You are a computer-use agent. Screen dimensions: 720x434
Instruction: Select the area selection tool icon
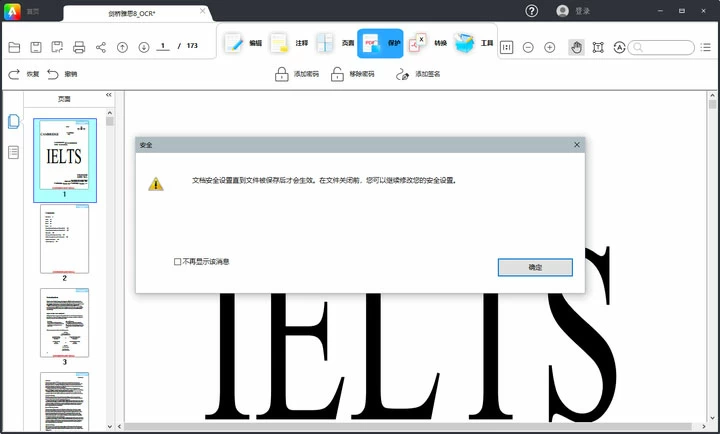pos(598,47)
